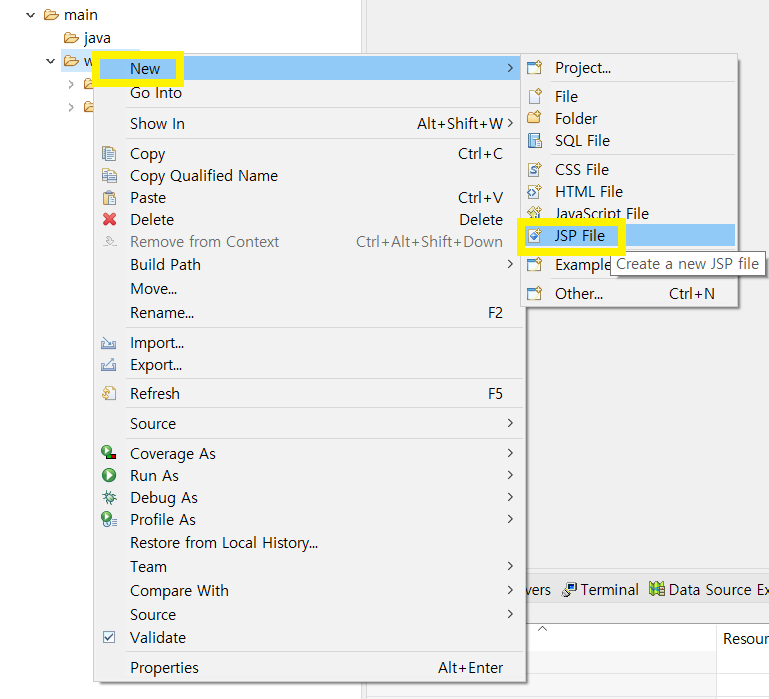
Task: Click the Other wizard icon
Action: (535, 293)
